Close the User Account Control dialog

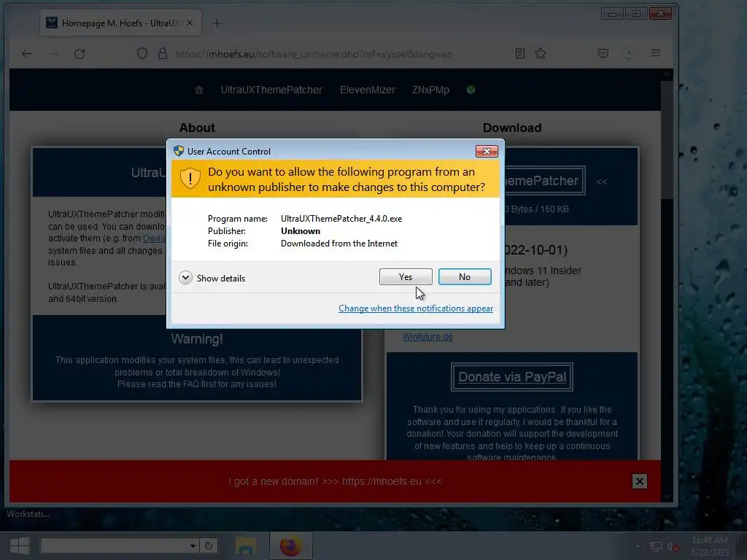point(487,151)
